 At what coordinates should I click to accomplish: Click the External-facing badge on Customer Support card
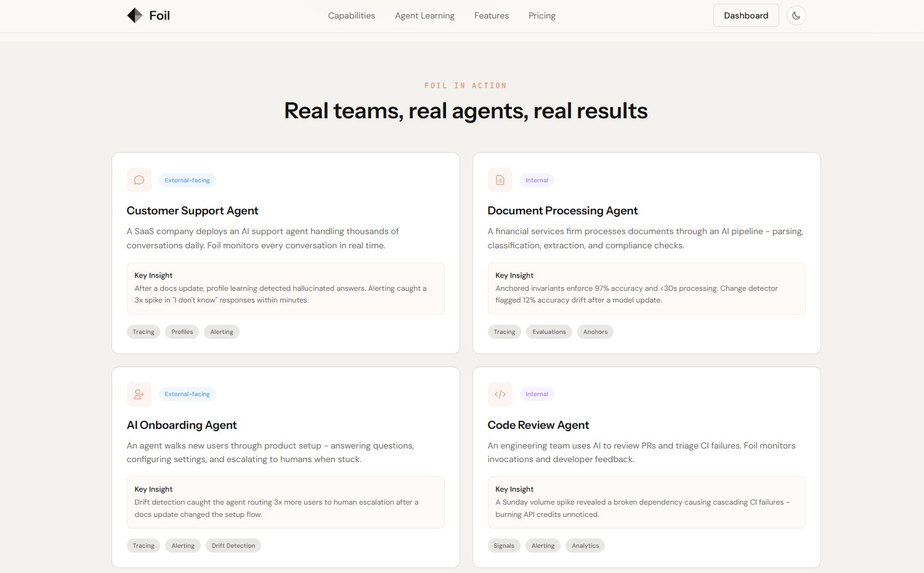(187, 181)
